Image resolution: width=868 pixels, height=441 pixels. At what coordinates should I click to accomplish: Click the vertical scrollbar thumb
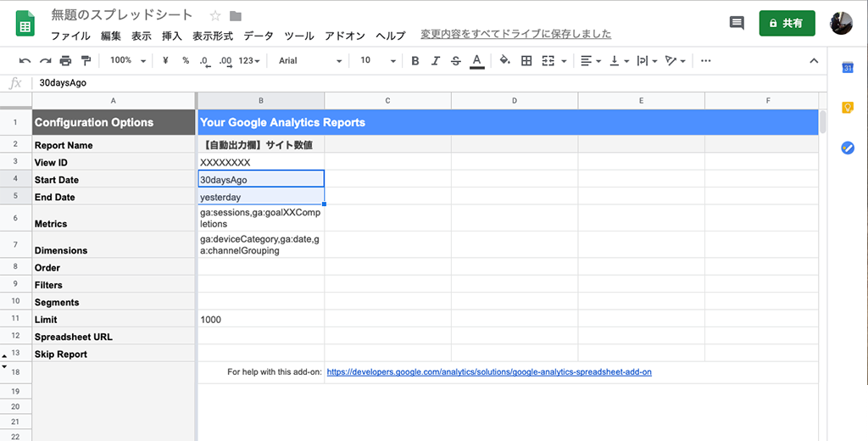coord(822,122)
